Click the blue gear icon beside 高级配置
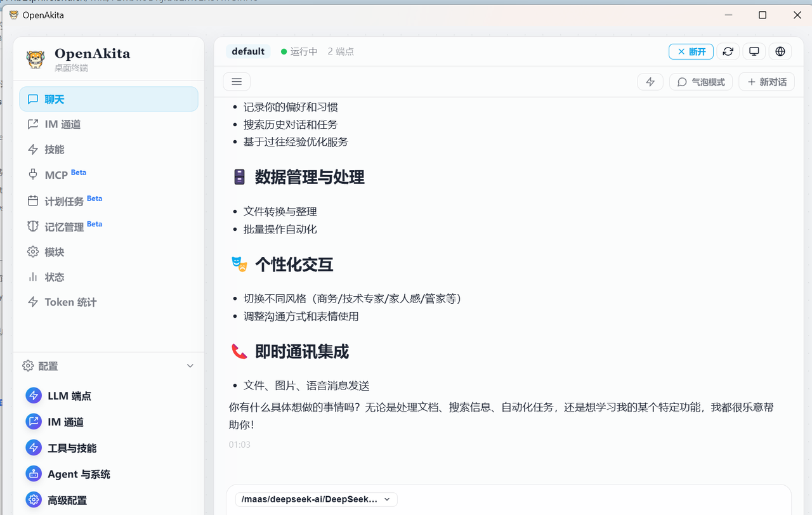The height and width of the screenshot is (515, 812). tap(34, 500)
